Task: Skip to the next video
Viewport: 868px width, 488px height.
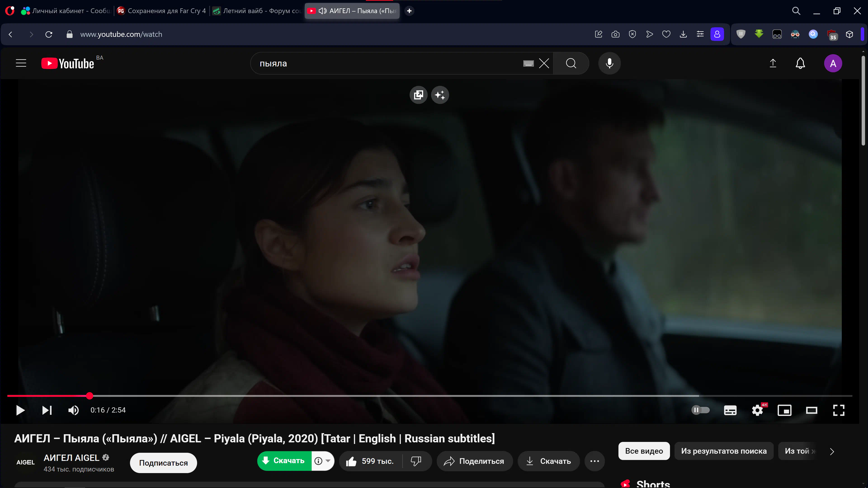Action: pyautogui.click(x=47, y=410)
